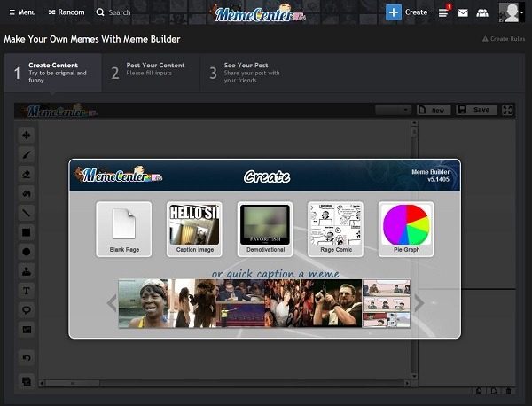The height and width of the screenshot is (406, 532).
Task: Select the Rectangle shape tool
Action: [x=26, y=232]
